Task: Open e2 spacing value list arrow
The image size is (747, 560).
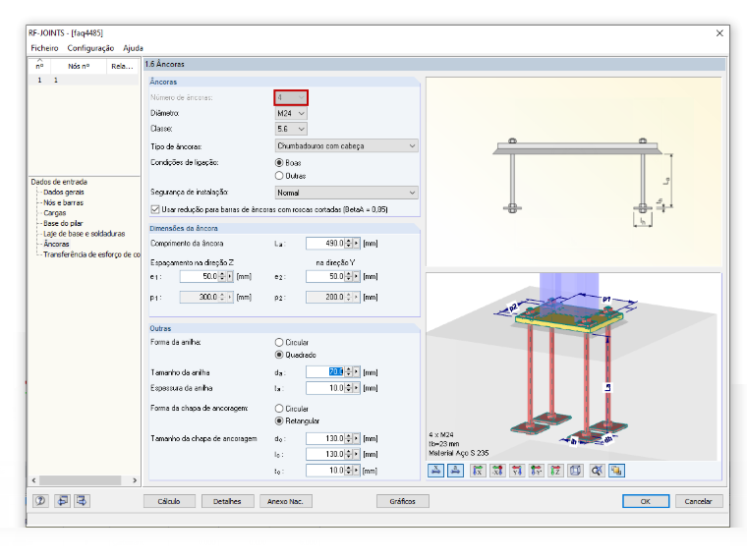Action: (357, 276)
